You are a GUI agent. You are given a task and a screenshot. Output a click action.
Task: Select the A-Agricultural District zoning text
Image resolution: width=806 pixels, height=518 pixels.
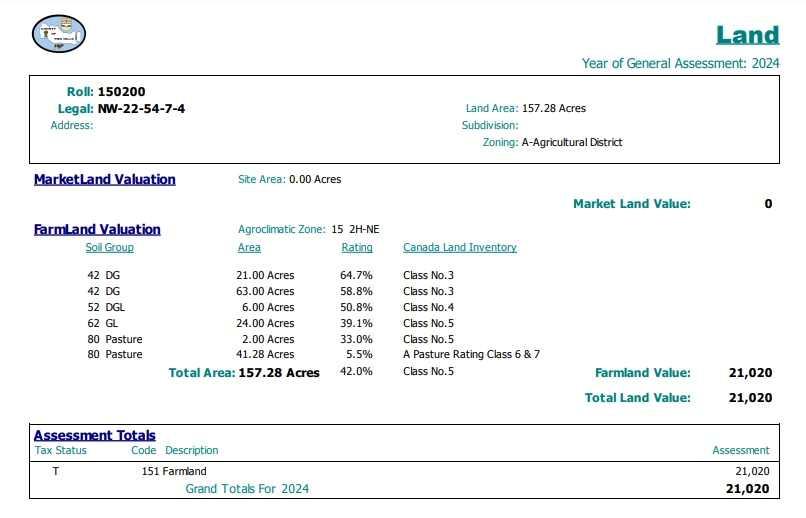point(572,143)
